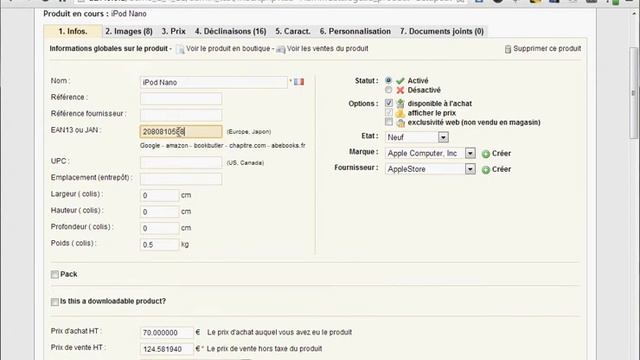This screenshot has width=640, height=360.
Task: Click the bookbutler search link
Action: tap(209, 145)
